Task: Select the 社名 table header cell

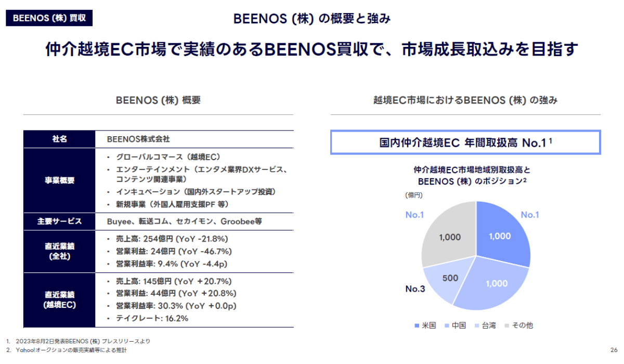Action: [59, 139]
